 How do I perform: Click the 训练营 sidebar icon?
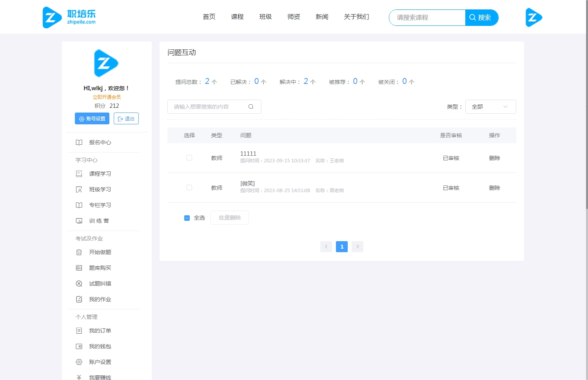(x=79, y=221)
